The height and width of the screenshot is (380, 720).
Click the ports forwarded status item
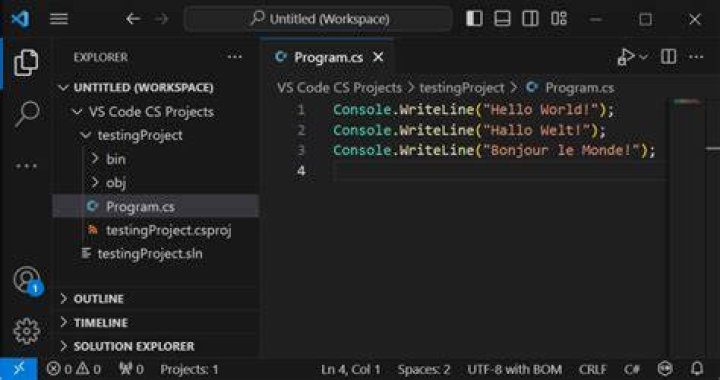click(x=131, y=369)
